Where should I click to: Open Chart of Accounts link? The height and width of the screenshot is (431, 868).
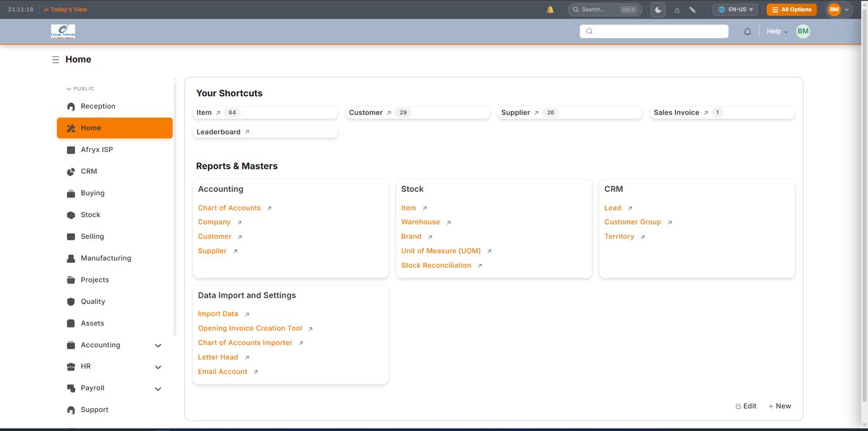click(229, 208)
